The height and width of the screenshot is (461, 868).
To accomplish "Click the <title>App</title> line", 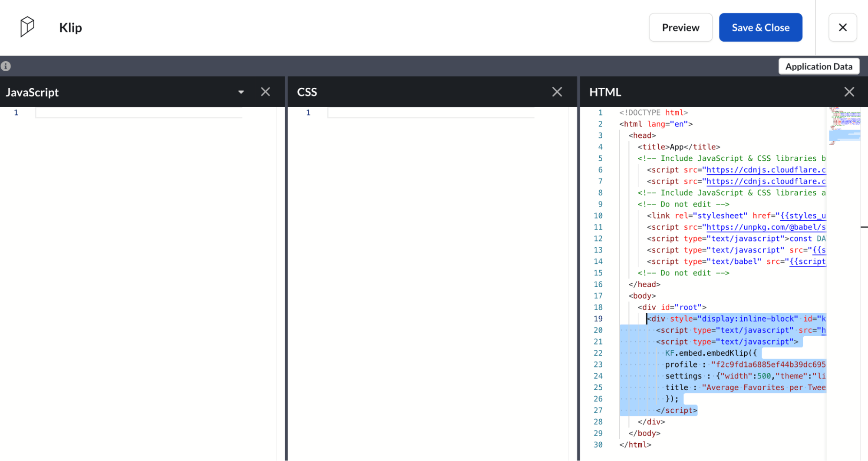I will pos(679,147).
